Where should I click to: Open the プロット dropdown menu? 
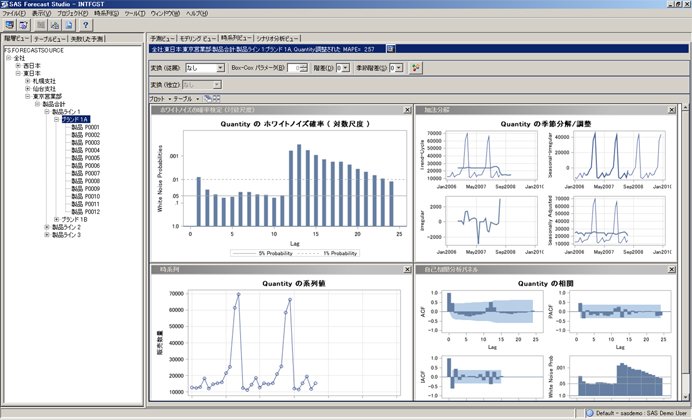(x=160, y=99)
